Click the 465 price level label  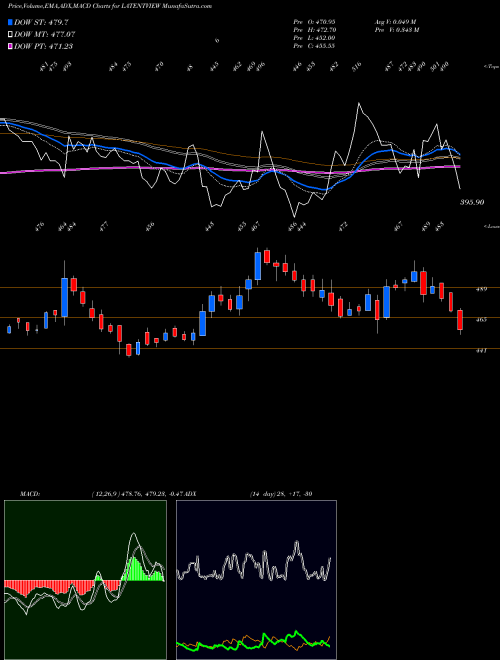481,319
